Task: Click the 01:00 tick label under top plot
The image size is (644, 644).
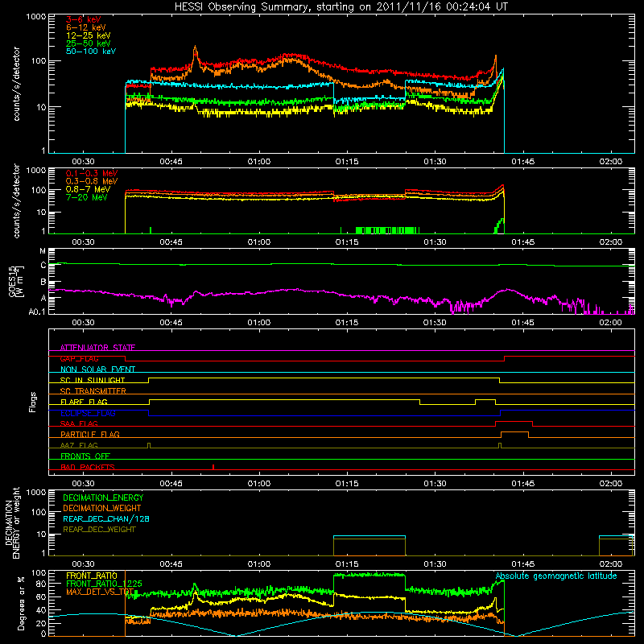Action: (x=259, y=162)
